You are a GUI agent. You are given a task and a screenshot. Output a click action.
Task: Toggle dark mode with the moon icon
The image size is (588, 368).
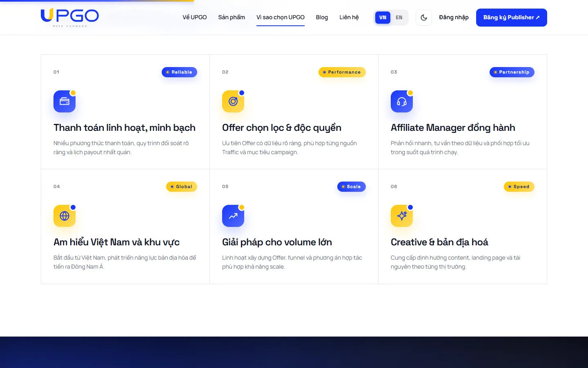point(424,18)
